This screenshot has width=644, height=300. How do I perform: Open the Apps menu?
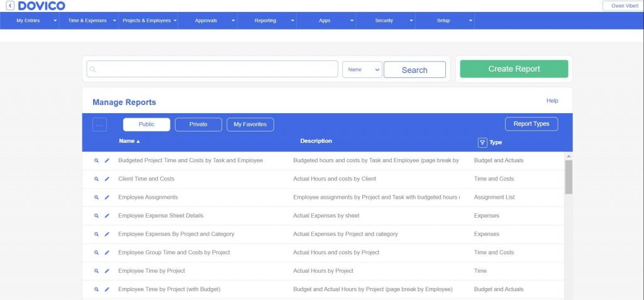coord(325,21)
